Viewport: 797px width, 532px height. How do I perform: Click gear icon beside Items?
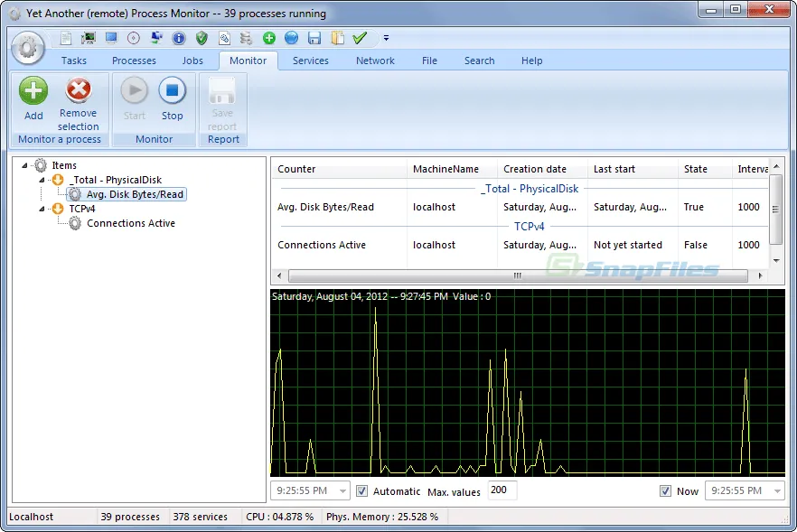coord(41,165)
